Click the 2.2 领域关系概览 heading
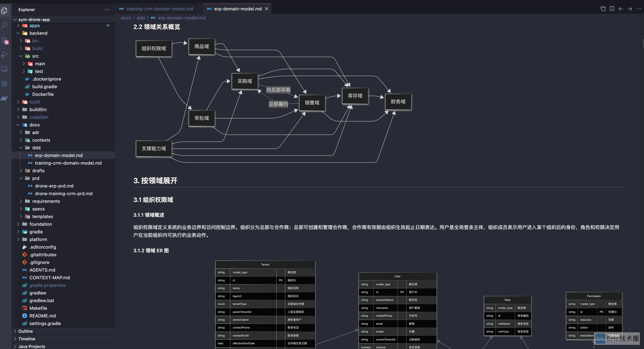644x349 pixels. [157, 27]
